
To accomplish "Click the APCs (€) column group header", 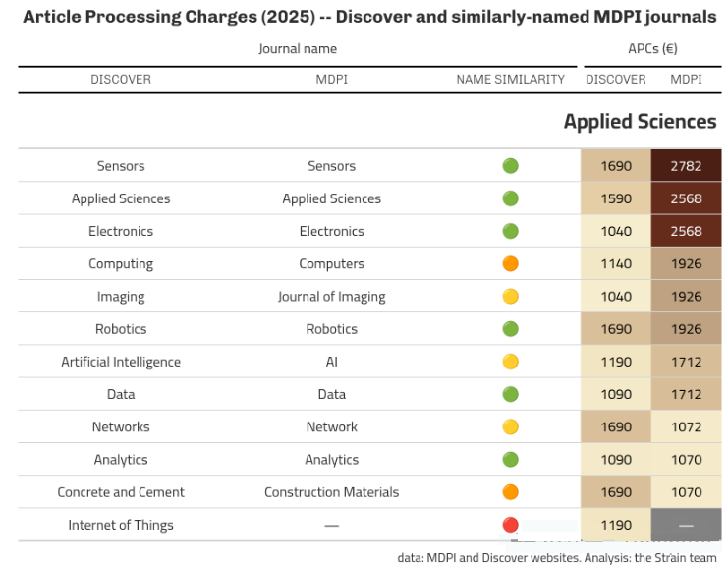I will coord(652,48).
